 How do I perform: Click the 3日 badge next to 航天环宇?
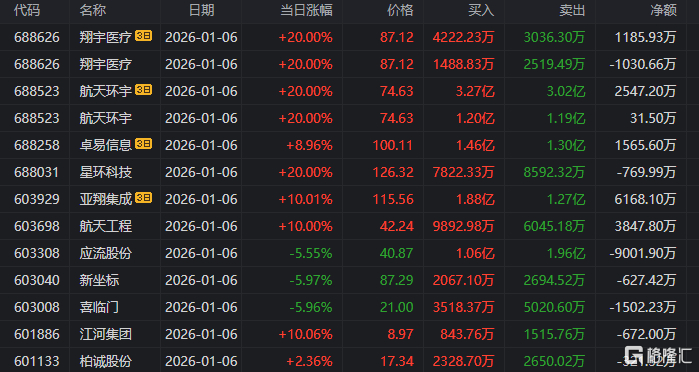(x=144, y=90)
